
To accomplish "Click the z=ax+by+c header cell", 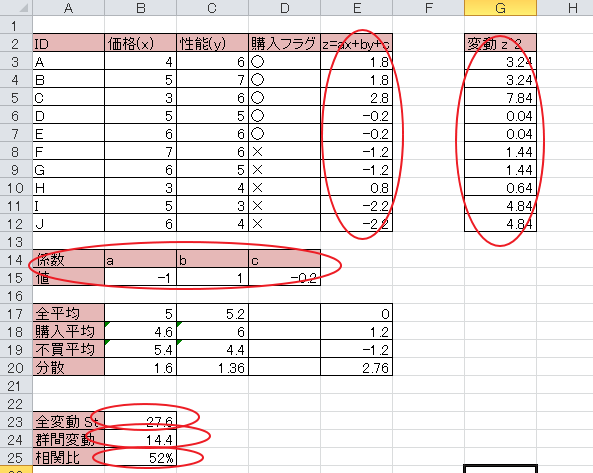I will 357,43.
